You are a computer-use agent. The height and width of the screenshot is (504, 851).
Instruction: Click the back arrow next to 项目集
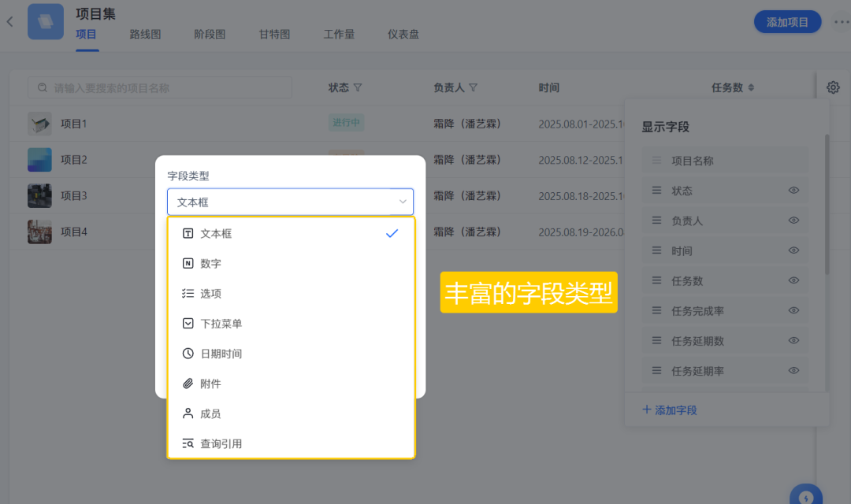point(10,22)
